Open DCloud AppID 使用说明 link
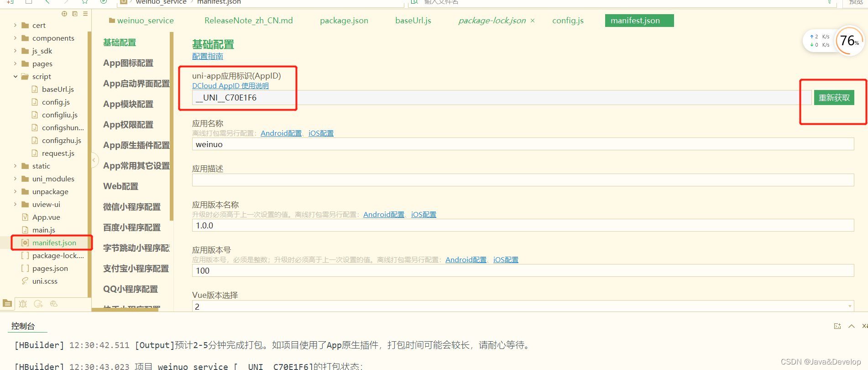 (x=230, y=86)
